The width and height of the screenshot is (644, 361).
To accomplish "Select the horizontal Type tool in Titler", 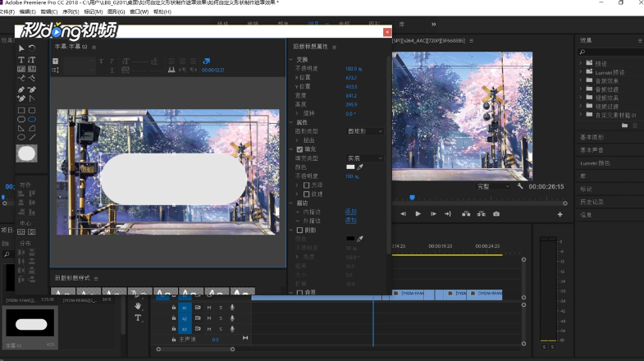I will click(21, 60).
